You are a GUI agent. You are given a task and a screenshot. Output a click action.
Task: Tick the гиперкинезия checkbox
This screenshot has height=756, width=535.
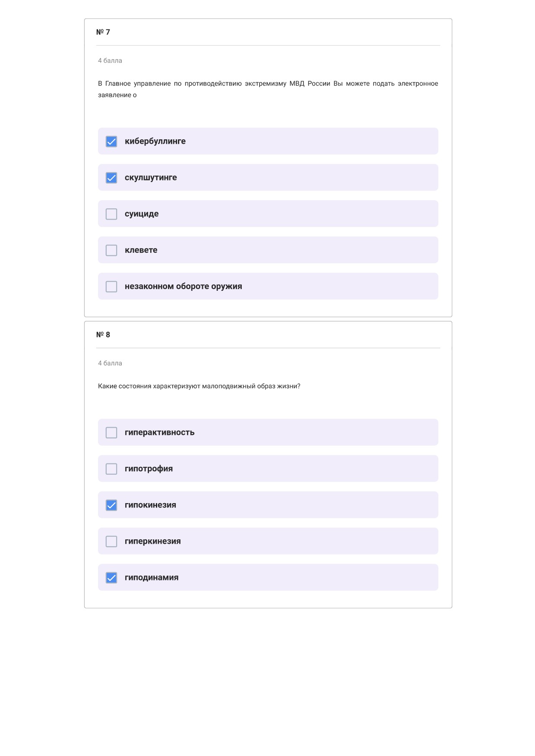111,541
